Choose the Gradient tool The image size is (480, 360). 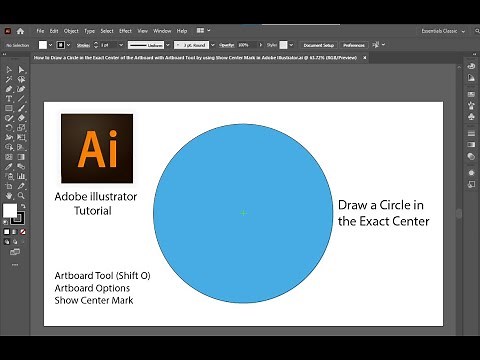click(21, 157)
